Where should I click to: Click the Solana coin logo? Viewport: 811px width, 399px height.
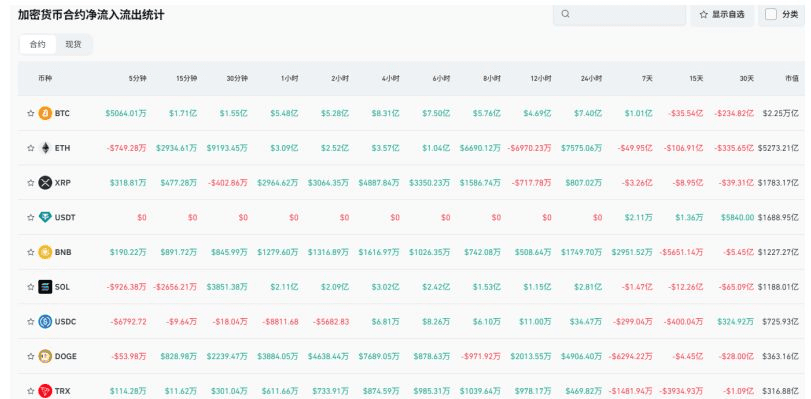(x=46, y=287)
